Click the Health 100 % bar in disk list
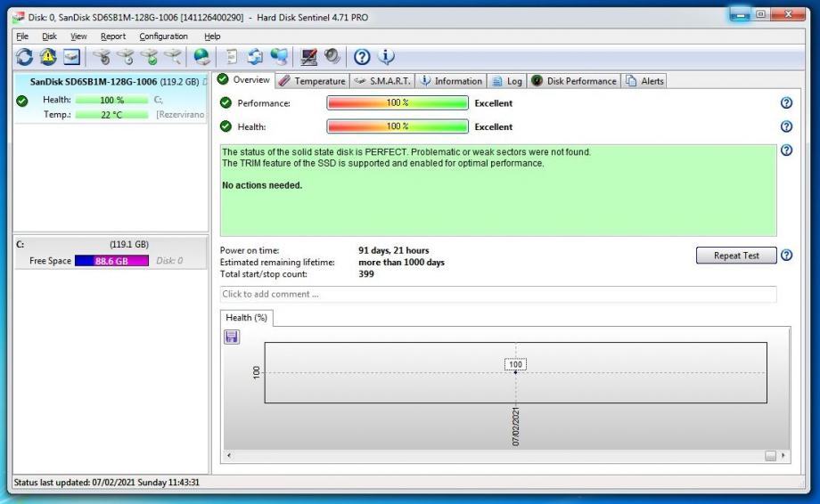820x504 pixels. (111, 100)
